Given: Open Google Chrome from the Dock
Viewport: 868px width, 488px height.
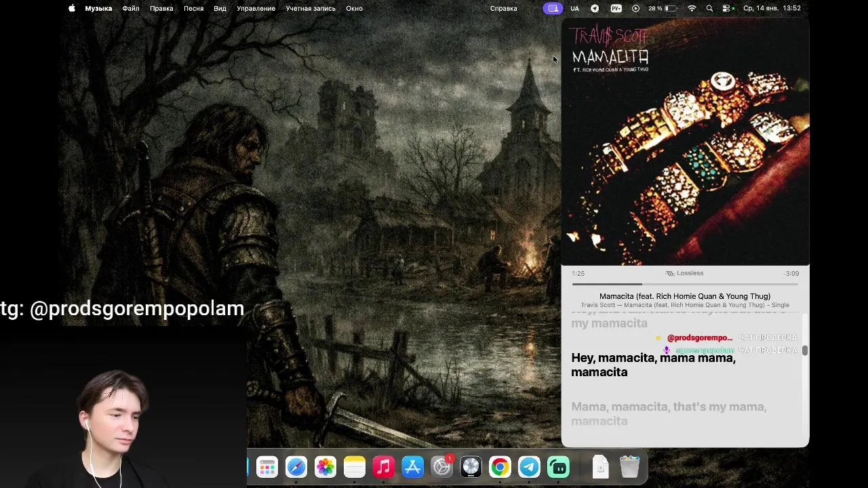Looking at the screenshot, I should [x=500, y=467].
